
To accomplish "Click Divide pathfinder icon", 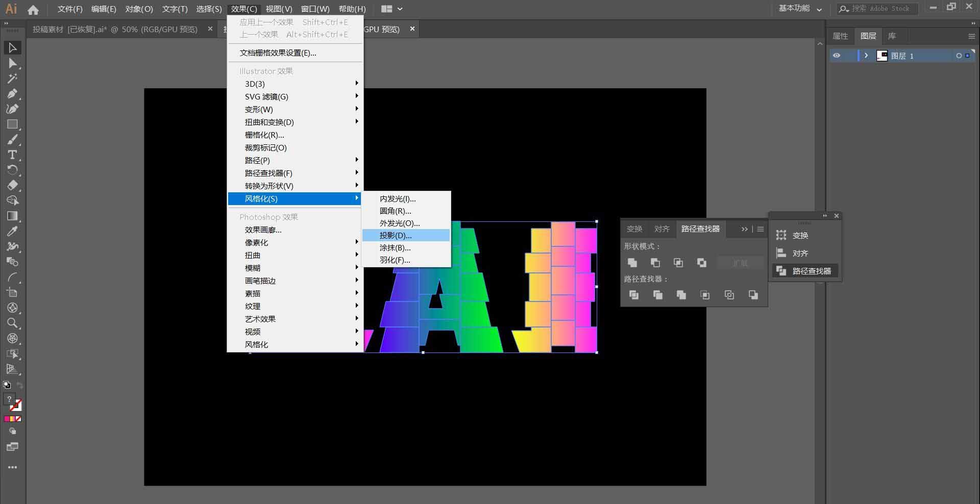I will pos(634,295).
